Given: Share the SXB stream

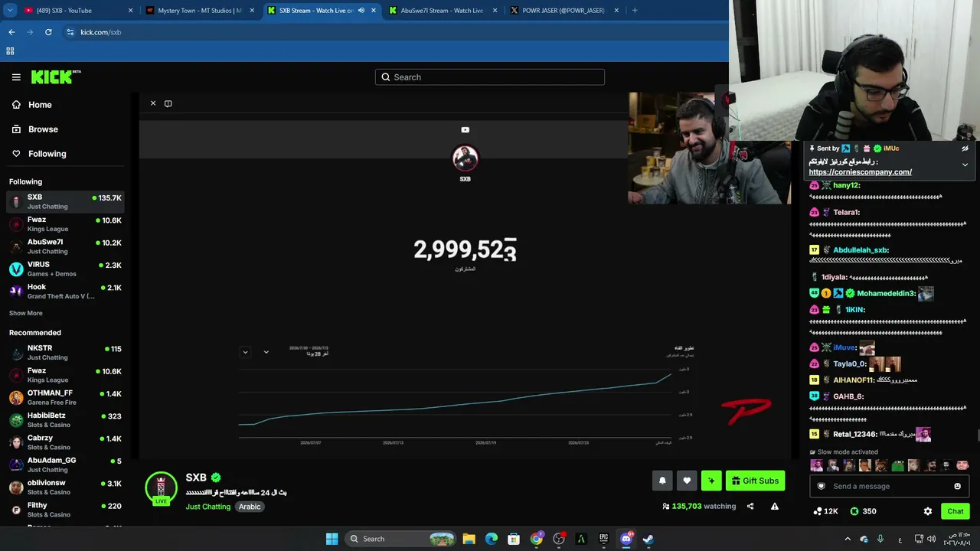Looking at the screenshot, I should [750, 506].
